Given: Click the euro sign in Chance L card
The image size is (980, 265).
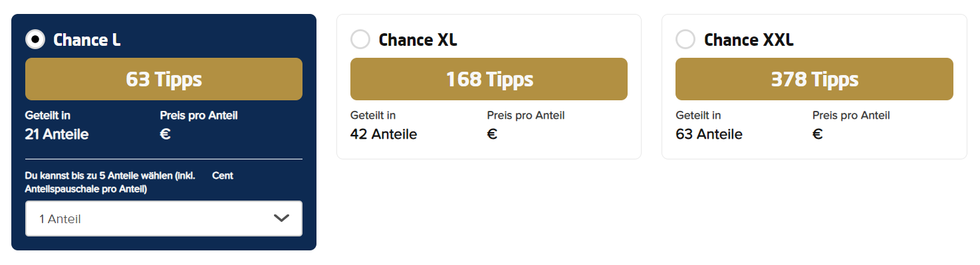Looking at the screenshot, I should click(166, 134).
